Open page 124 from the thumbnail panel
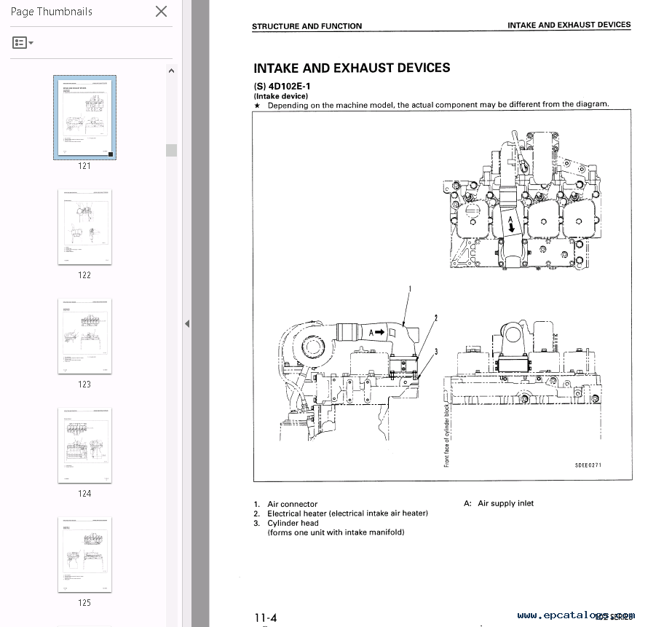 (84, 445)
